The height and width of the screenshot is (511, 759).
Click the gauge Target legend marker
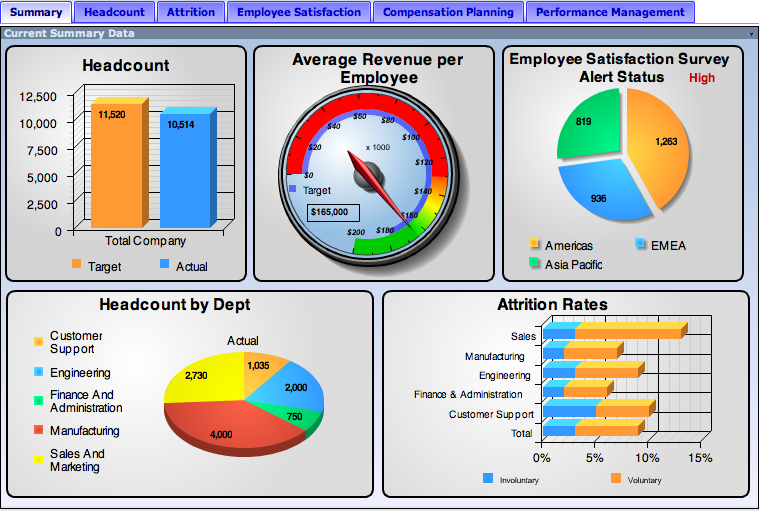[x=292, y=189]
